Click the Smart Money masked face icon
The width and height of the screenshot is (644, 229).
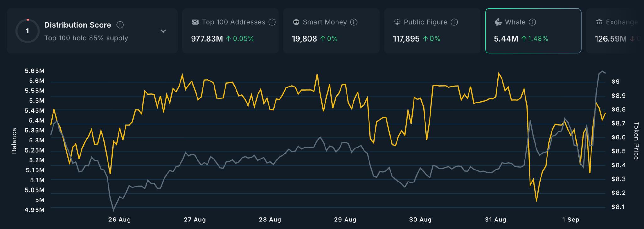[296, 22]
